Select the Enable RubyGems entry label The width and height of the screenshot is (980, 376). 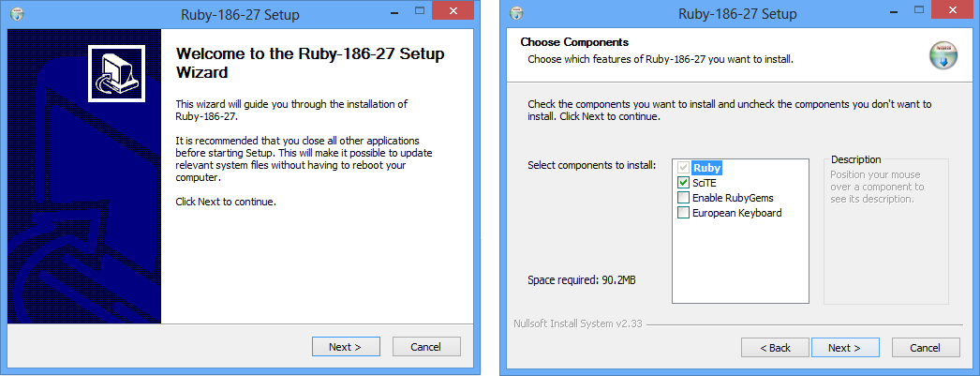tap(733, 198)
